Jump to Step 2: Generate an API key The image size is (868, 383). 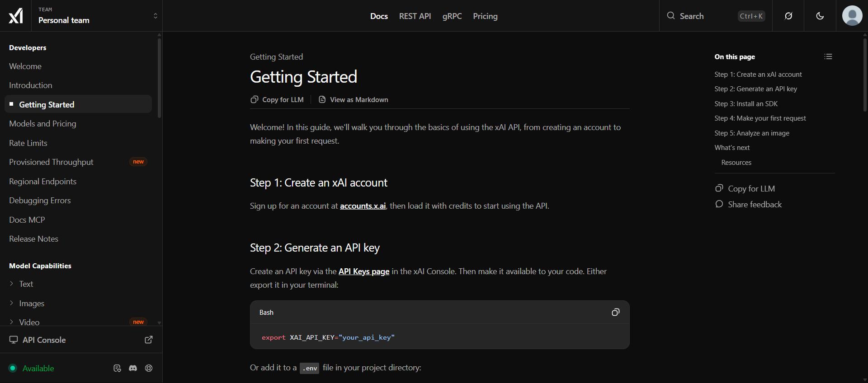point(755,89)
